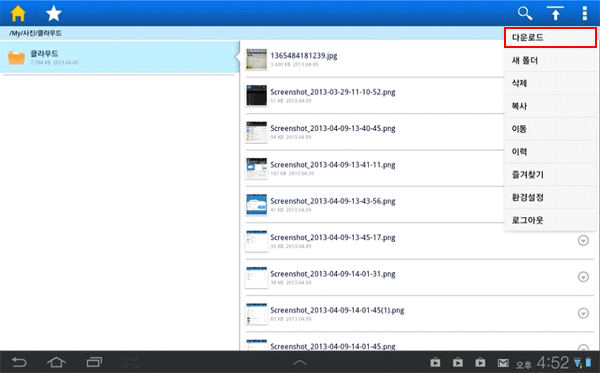Screen dimensions: 600x373
Task: Select 로그아웃 menu item
Action: click(550, 220)
